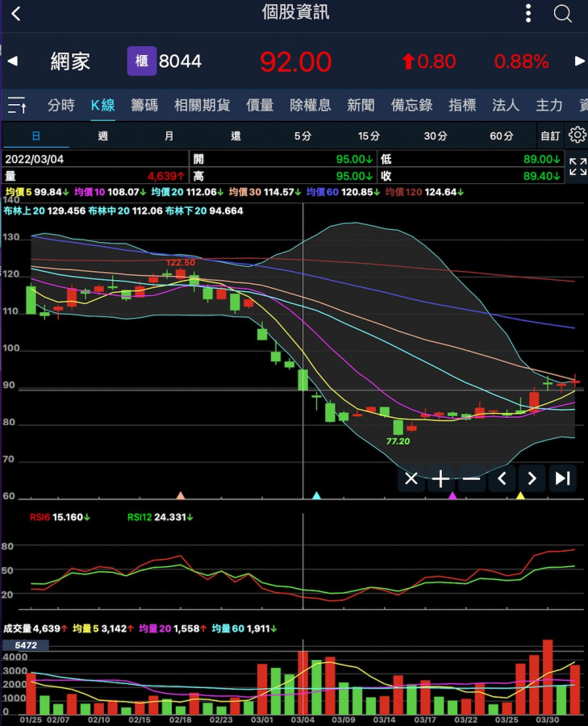This screenshot has height=726, width=588.
Task: Tap the search magnifier icon
Action: pos(563,14)
